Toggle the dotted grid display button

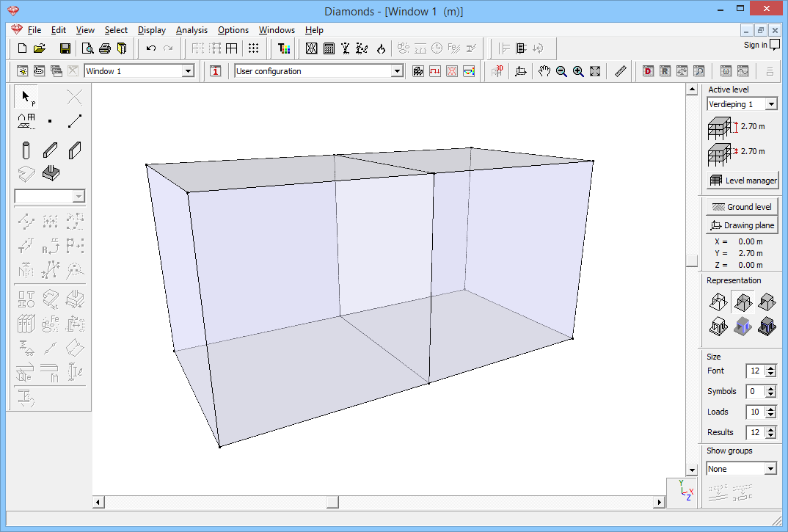point(253,48)
